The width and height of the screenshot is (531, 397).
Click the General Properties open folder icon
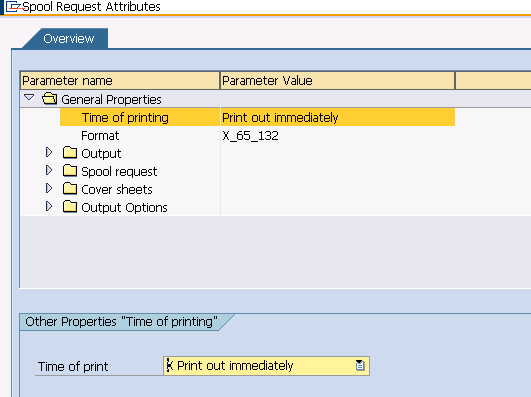(50, 99)
